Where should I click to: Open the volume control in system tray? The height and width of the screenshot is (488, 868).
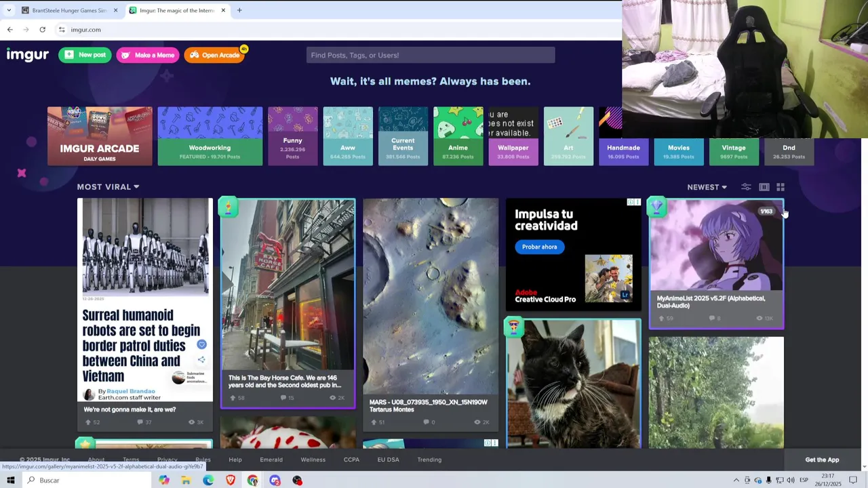point(790,480)
